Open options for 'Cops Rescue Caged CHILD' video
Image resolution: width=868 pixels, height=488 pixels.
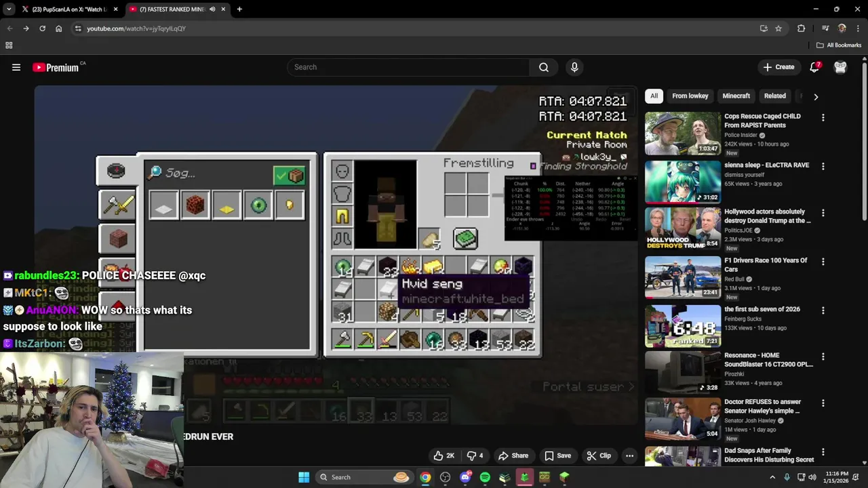click(x=823, y=117)
